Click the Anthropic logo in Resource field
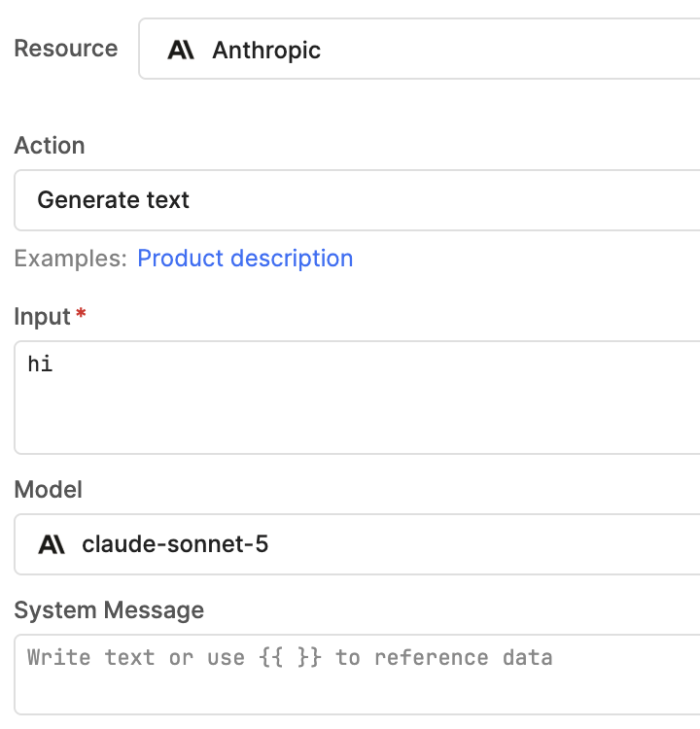This screenshot has width=700, height=729. click(x=181, y=50)
